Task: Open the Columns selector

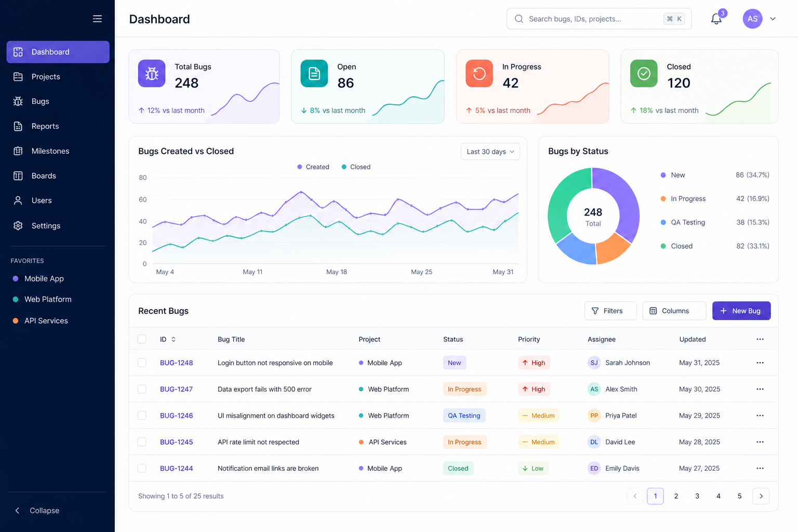Action: (x=674, y=311)
